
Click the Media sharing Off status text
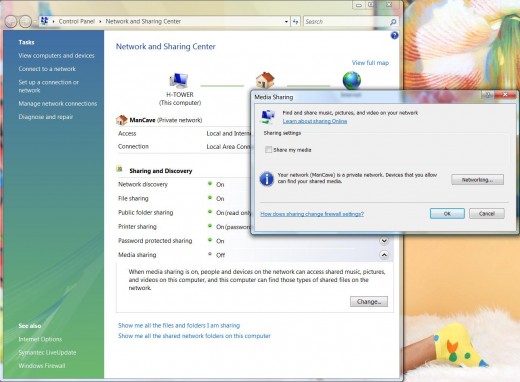tap(220, 255)
